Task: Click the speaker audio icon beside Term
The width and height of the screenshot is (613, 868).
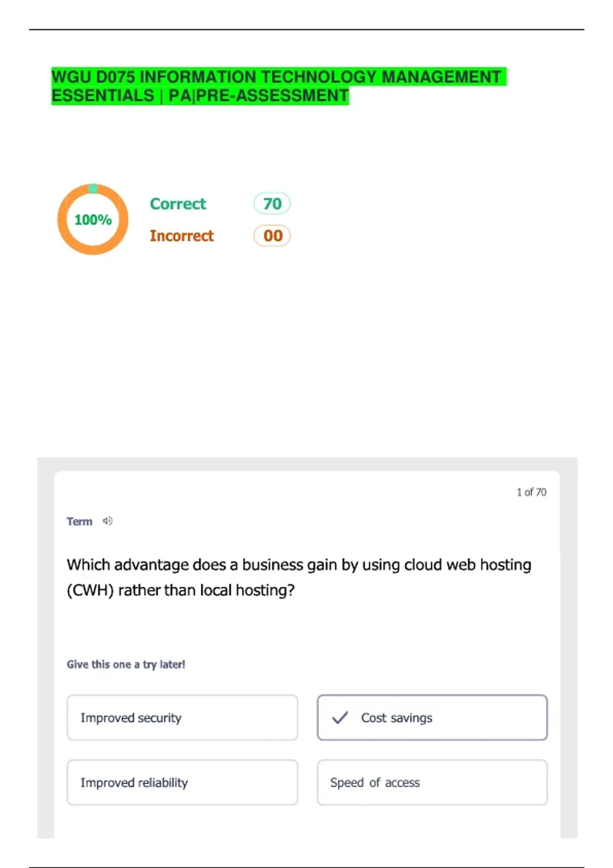Action: [x=107, y=521]
